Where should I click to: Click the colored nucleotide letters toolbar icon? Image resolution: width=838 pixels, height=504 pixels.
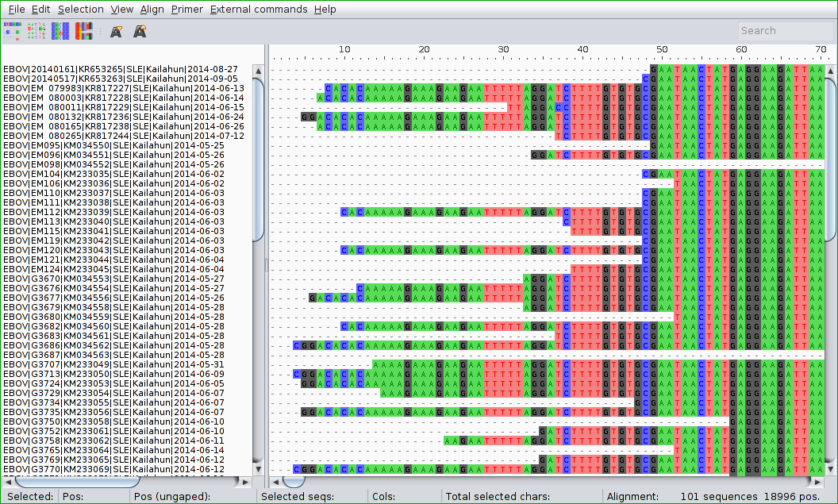click(37, 31)
